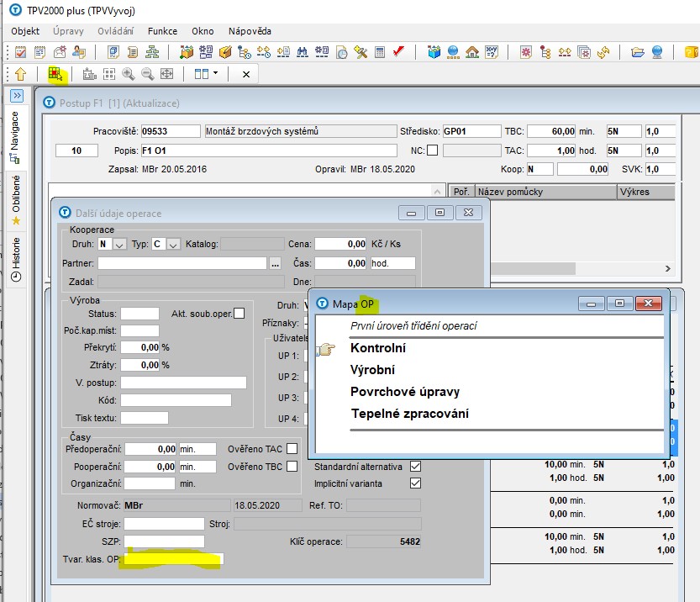Click the house home icon
This screenshot has height=602, width=700.
pos(472,52)
